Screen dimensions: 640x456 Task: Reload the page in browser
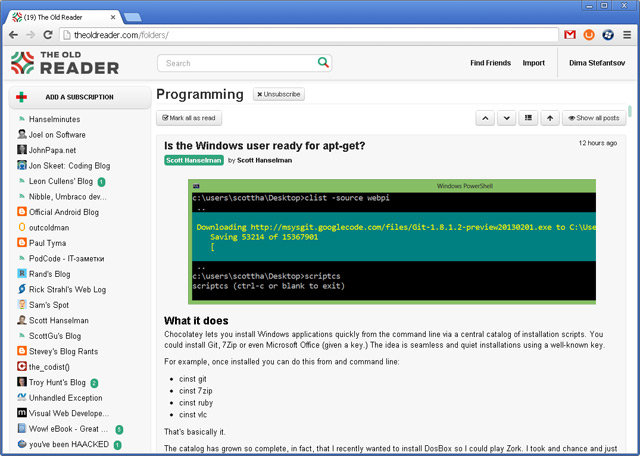(x=46, y=35)
